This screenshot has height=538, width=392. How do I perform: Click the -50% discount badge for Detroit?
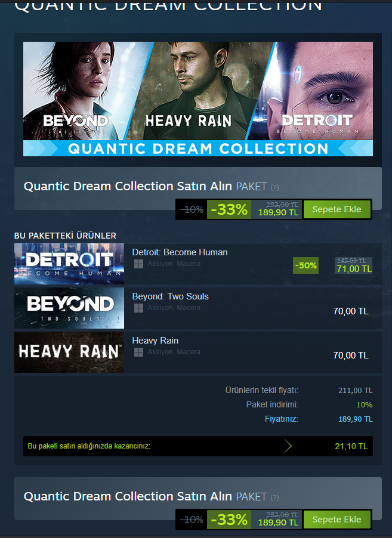[306, 265]
